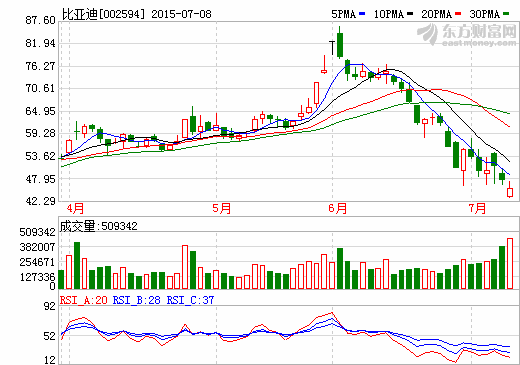Click the volume axis label 382007
520x365 pixels.
point(37,247)
